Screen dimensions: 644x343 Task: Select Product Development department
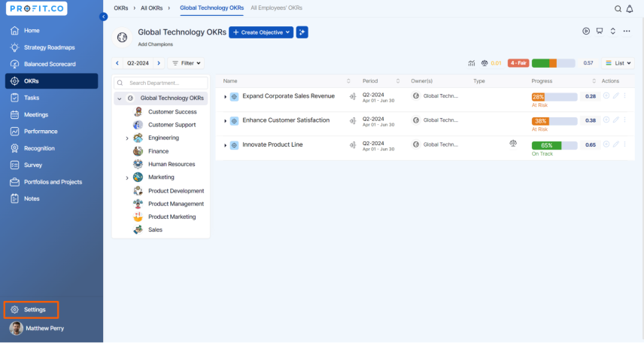[176, 191]
